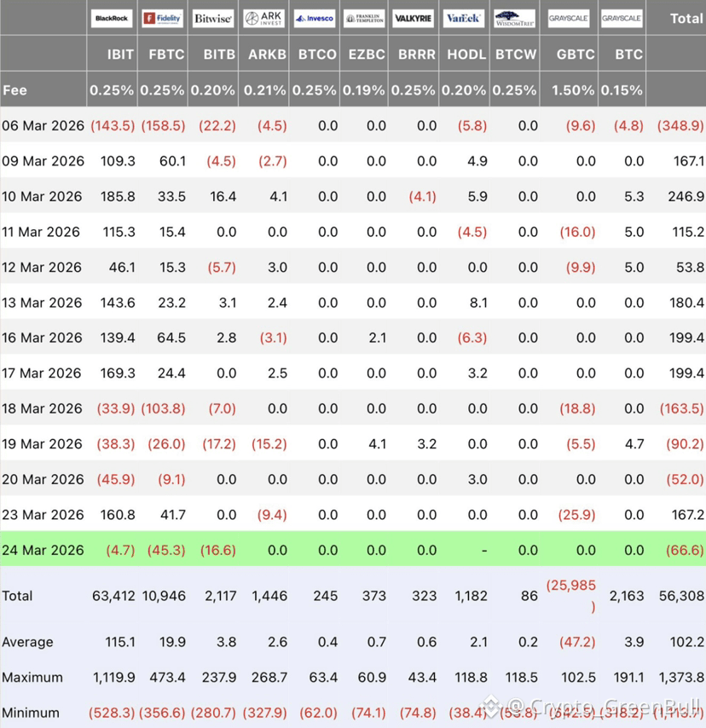Click the 11 Mar 2026 date row

[41, 232]
